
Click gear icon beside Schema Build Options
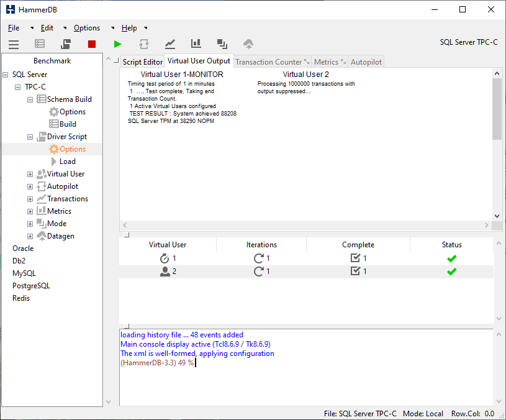pyautogui.click(x=53, y=112)
